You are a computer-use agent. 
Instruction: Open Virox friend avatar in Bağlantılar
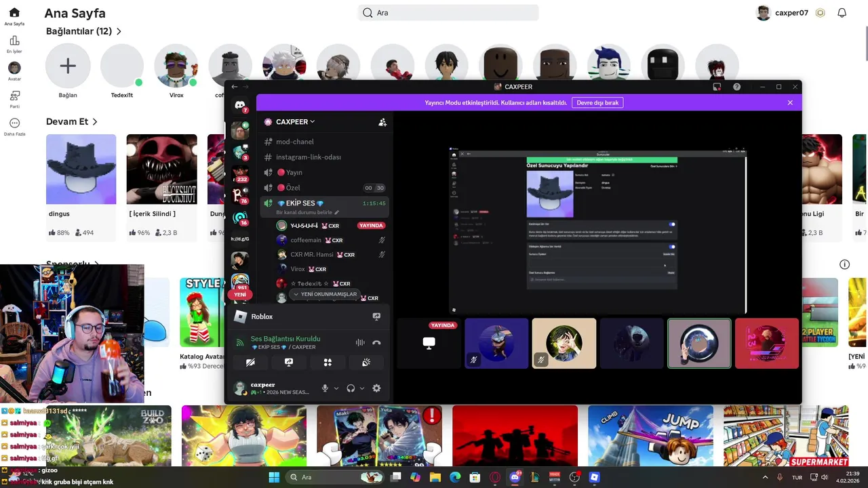pos(176,66)
